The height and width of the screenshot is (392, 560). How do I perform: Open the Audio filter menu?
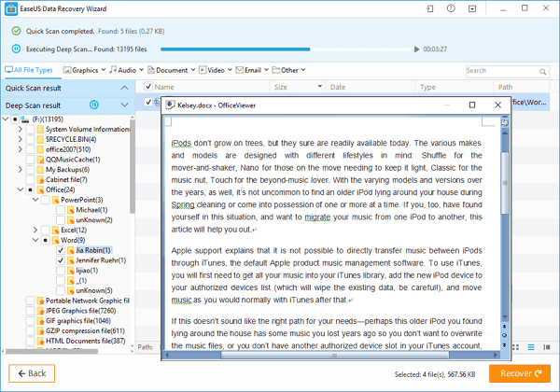tap(126, 70)
